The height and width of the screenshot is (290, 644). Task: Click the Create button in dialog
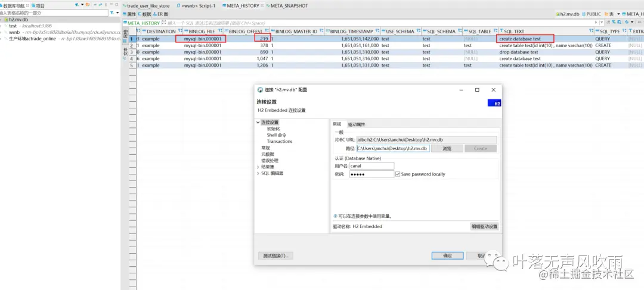pyautogui.click(x=481, y=148)
